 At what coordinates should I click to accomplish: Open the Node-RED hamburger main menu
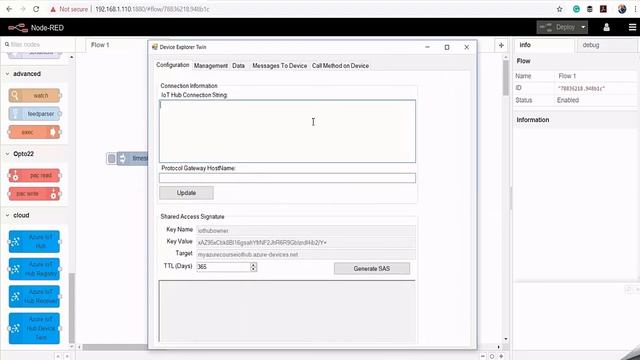(632, 27)
